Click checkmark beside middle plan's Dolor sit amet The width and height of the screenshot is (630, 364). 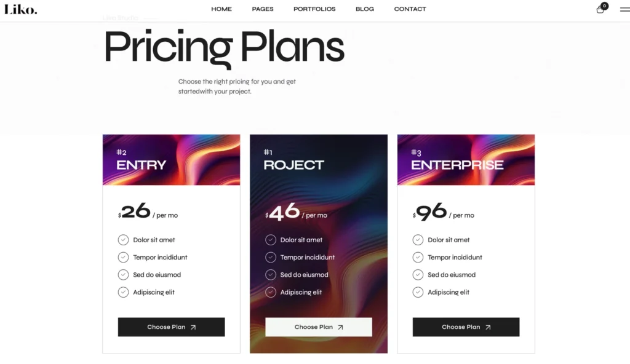(x=271, y=240)
